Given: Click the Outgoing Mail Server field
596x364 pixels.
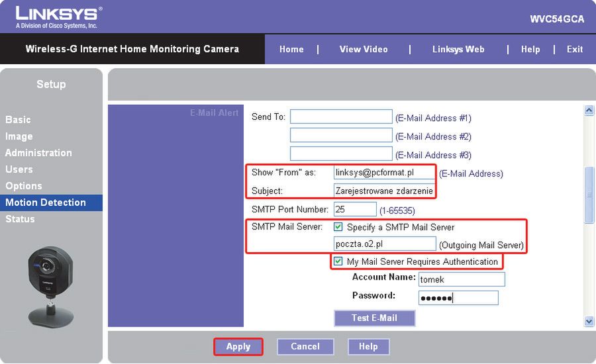Looking at the screenshot, I should 385,244.
